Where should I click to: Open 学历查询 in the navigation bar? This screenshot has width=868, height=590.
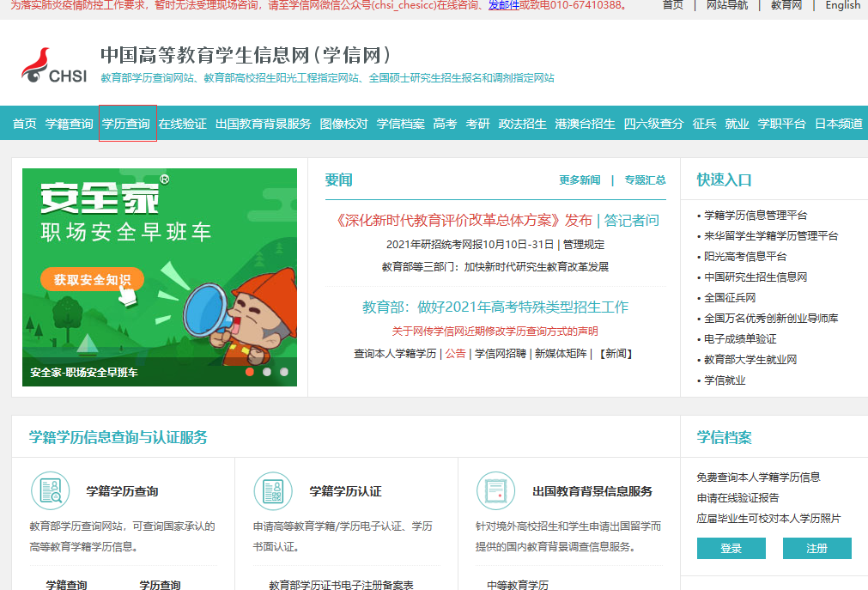[126, 122]
